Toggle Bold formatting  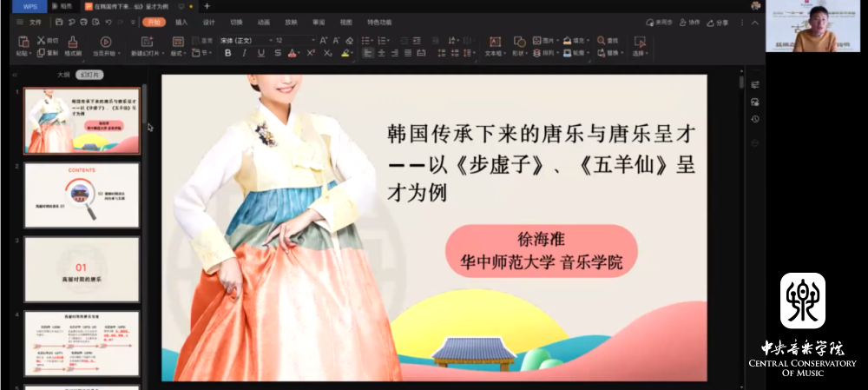click(228, 53)
